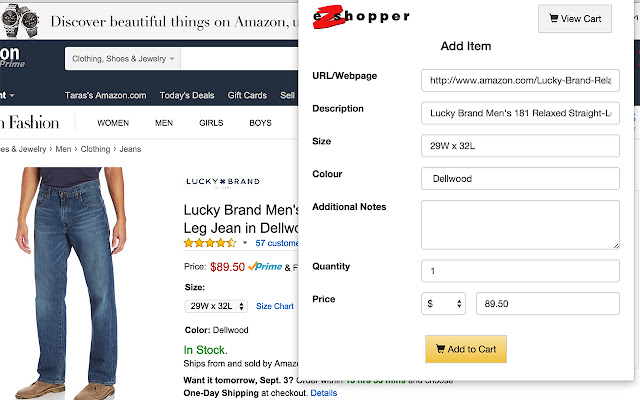The image size is (640, 400).
Task: Click the Additional Notes text area
Action: [520, 224]
